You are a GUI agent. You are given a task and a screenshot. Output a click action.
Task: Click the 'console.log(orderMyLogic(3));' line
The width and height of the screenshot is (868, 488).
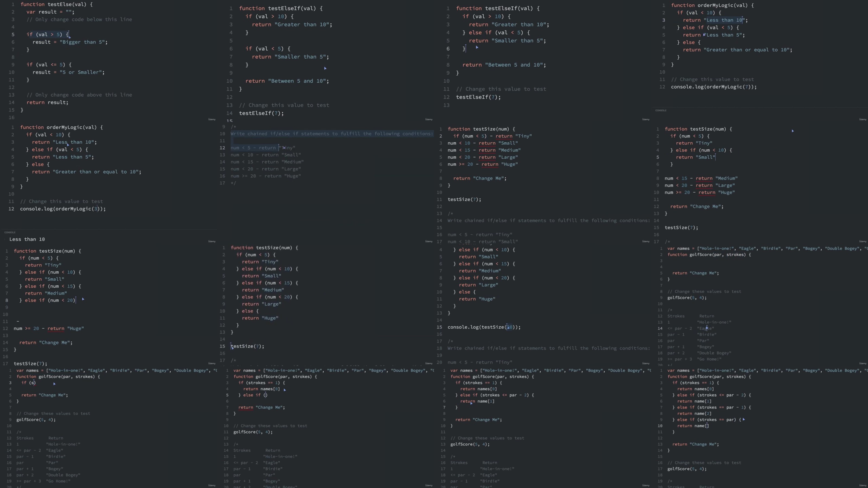(63, 209)
